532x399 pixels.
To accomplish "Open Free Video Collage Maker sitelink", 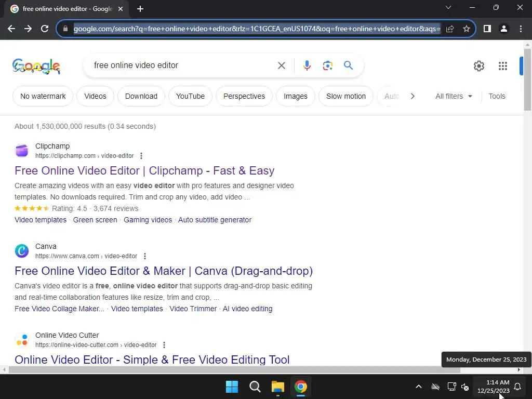I will pyautogui.click(x=59, y=309).
